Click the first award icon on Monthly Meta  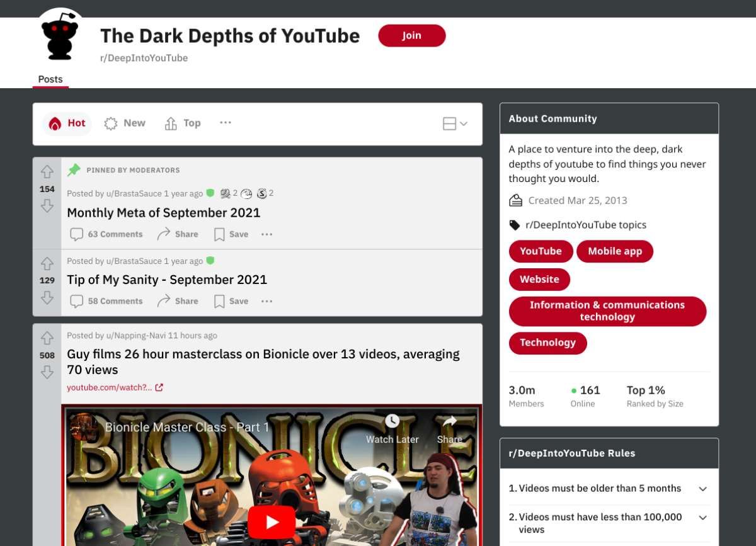[x=226, y=193]
